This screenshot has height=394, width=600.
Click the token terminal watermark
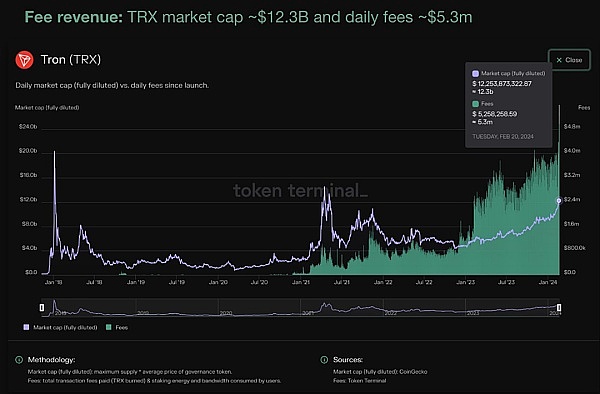point(300,190)
